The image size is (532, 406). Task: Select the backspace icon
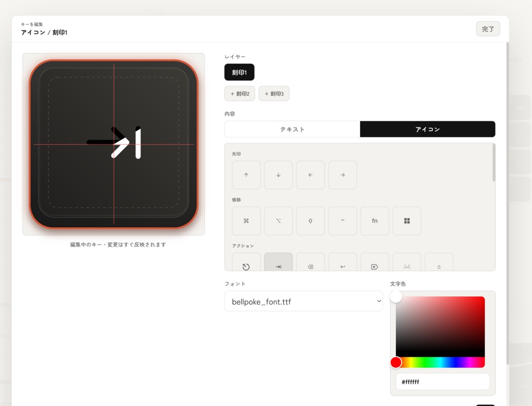coord(311,262)
